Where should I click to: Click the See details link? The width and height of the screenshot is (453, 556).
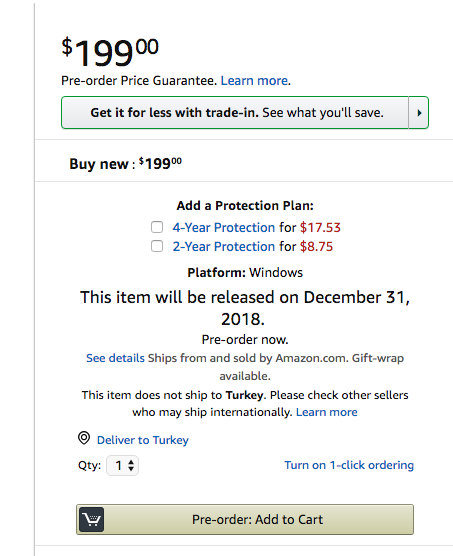[116, 358]
